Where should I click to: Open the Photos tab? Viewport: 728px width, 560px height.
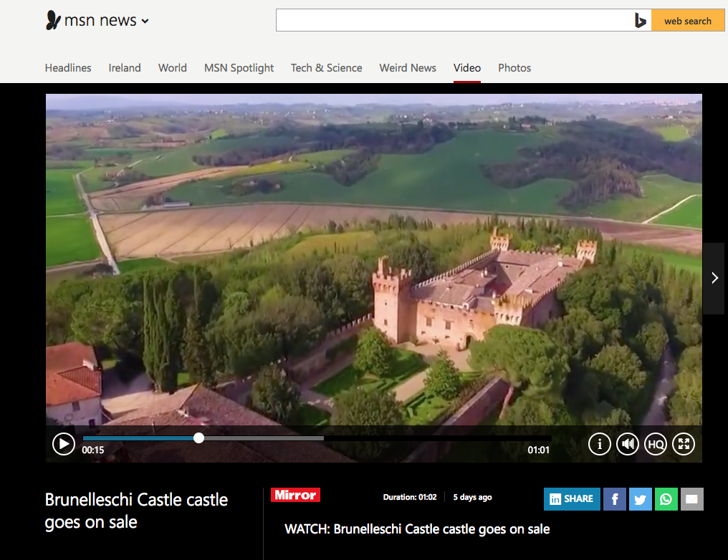514,68
